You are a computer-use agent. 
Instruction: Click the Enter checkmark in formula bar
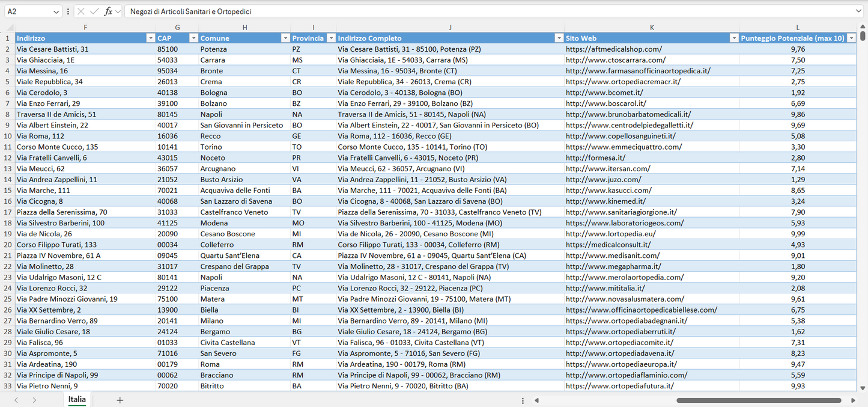(x=94, y=11)
